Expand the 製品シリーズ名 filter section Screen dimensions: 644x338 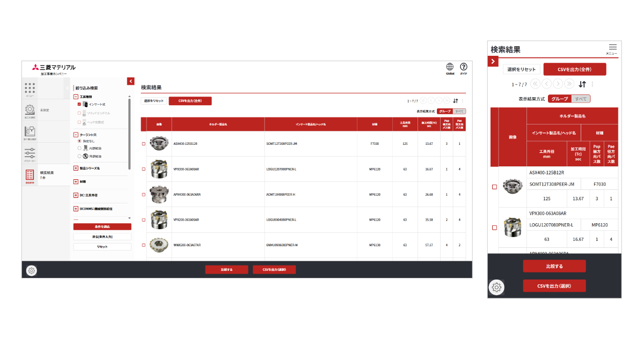76,168
